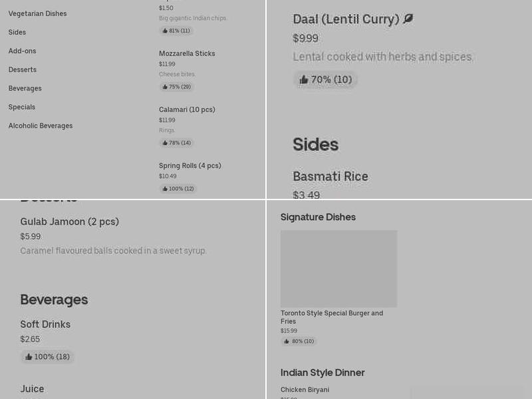532x399 pixels.
Task: Click the Chicken Biryani menu item
Action: [x=305, y=389]
